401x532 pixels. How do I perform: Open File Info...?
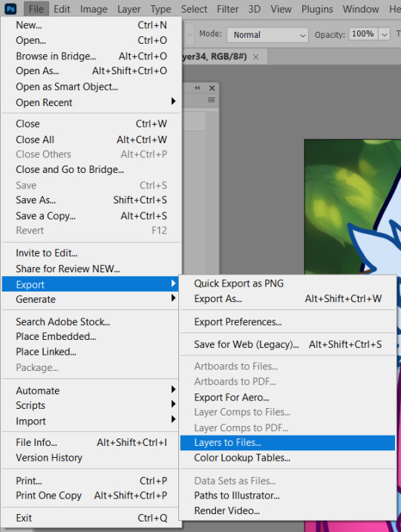click(91, 442)
